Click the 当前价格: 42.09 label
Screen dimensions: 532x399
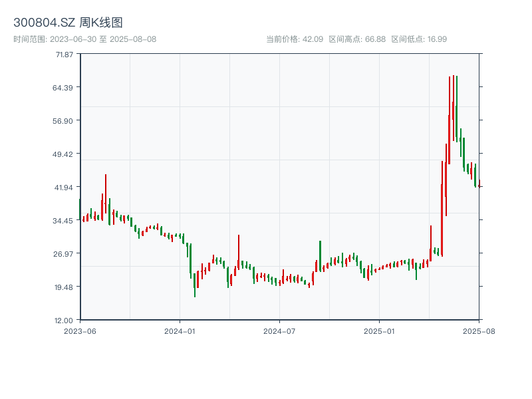click(295, 39)
